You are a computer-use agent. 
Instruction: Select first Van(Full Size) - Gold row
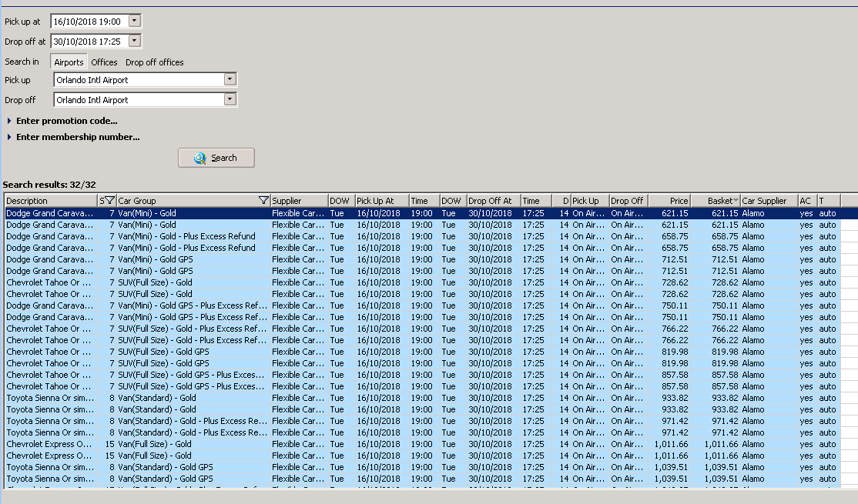coord(422,444)
